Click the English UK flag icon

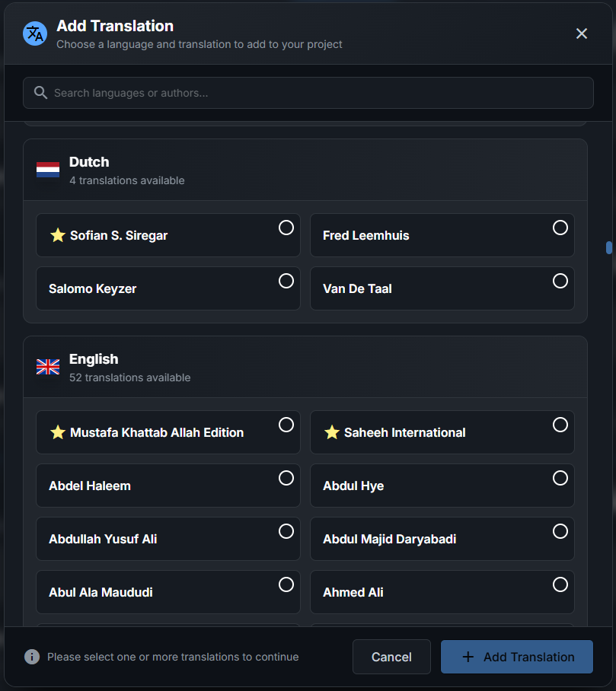coord(48,367)
